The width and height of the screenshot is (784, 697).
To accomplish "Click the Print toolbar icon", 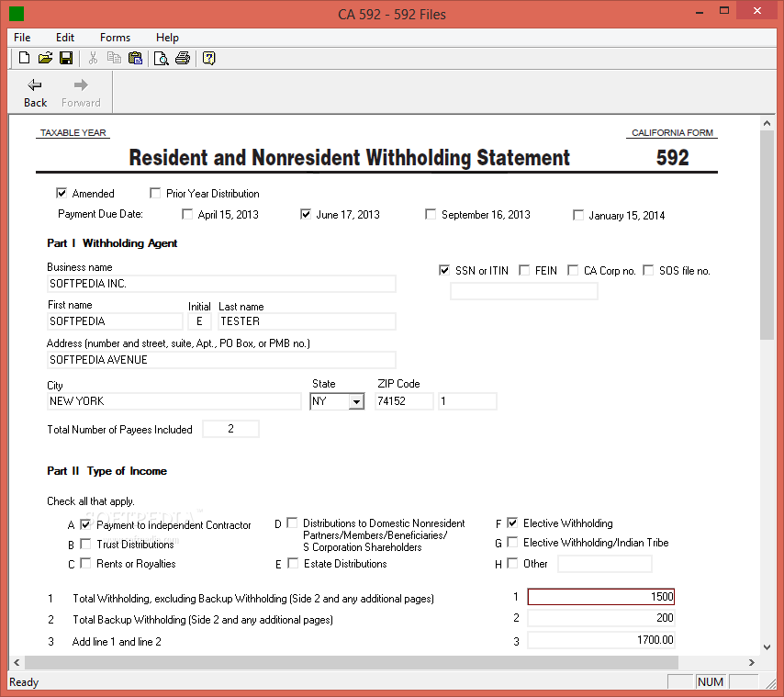I will point(183,58).
